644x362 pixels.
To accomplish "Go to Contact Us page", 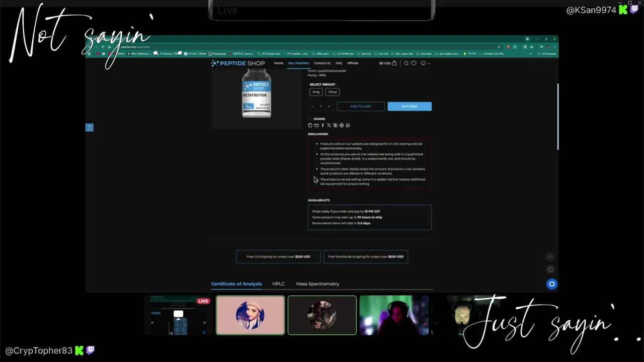I will tap(323, 63).
